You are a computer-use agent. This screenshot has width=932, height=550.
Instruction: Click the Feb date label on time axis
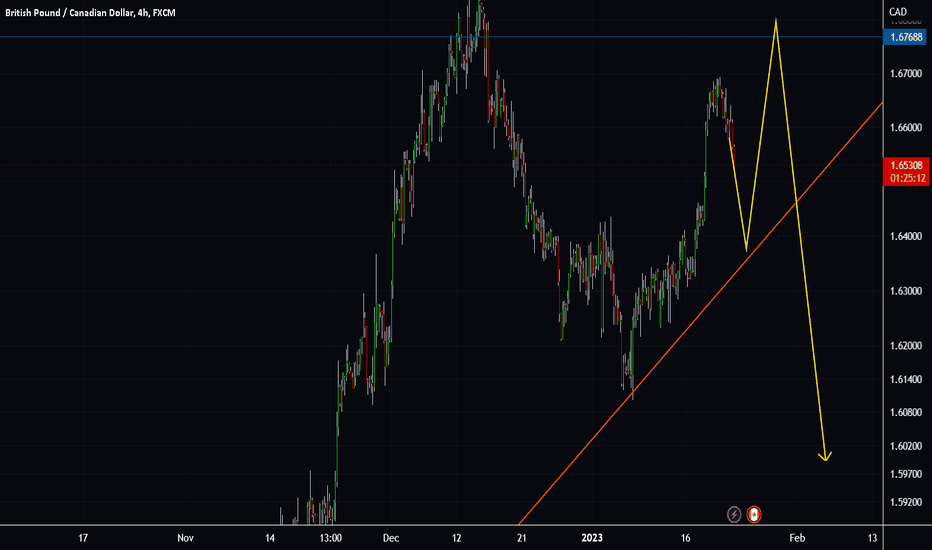(797, 538)
